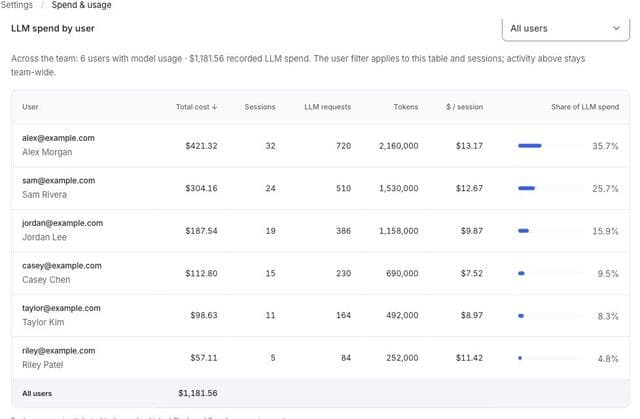The image size is (640, 419).
Task: Click the 252,000 tokens value
Action: click(x=402, y=358)
